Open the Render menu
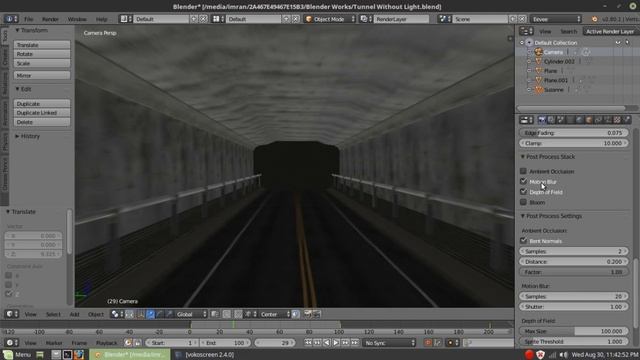Viewport: 640px width, 360px height. (50, 19)
